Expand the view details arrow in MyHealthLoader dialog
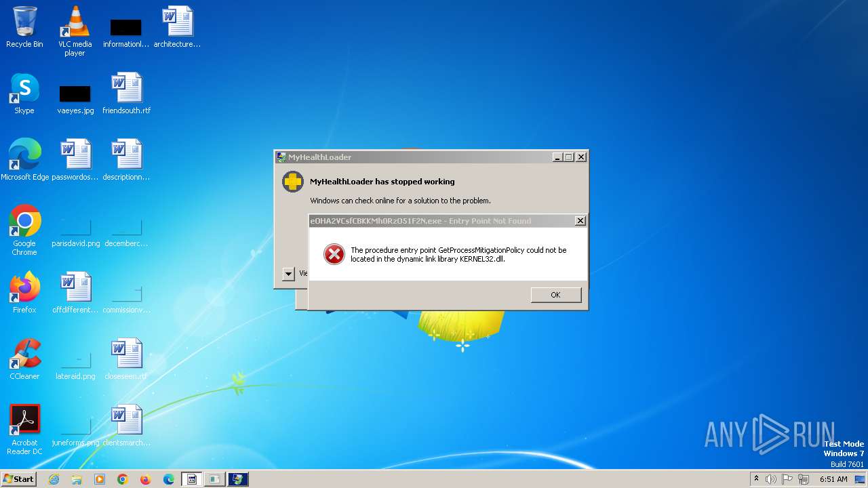This screenshot has height=488, width=868. click(288, 274)
